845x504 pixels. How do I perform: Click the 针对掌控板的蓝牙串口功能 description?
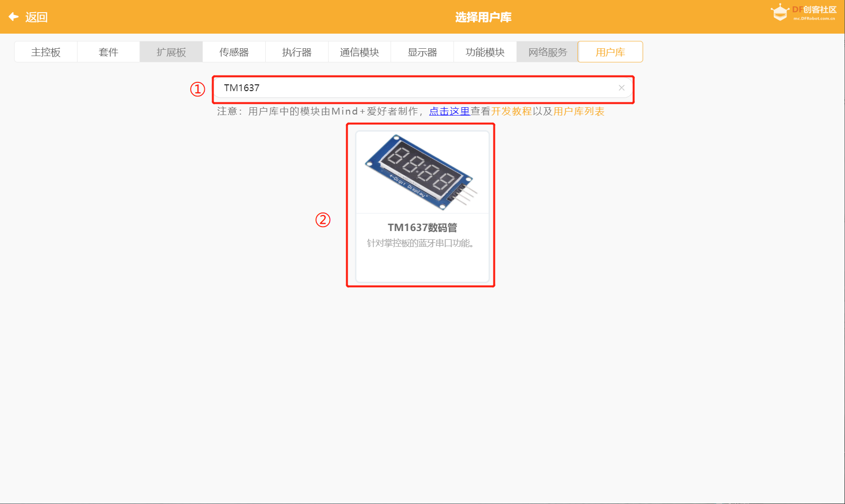[421, 243]
